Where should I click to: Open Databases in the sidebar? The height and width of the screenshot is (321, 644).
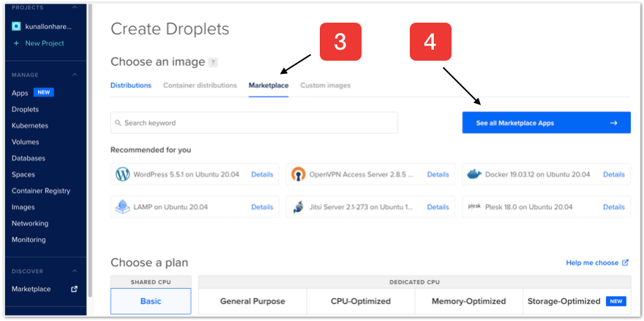pos(29,158)
